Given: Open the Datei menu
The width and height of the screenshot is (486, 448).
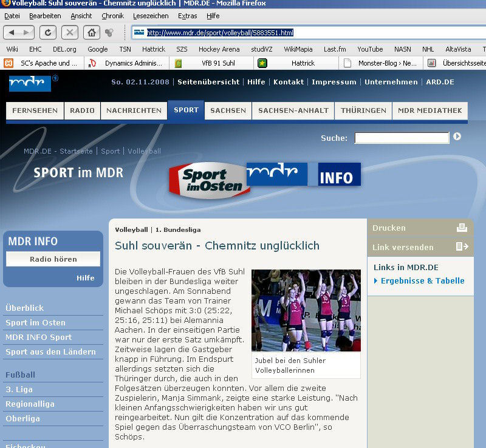Looking at the screenshot, I should point(12,16).
